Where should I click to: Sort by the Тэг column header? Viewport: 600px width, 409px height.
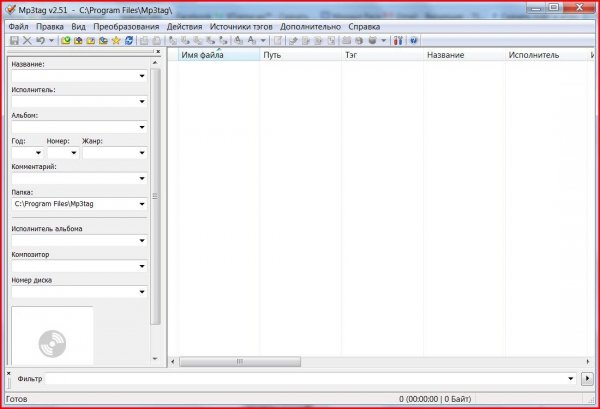[382, 55]
